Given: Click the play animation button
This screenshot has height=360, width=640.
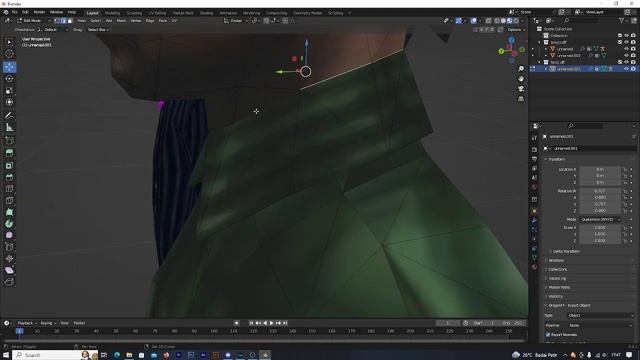Looking at the screenshot, I should (x=271, y=323).
